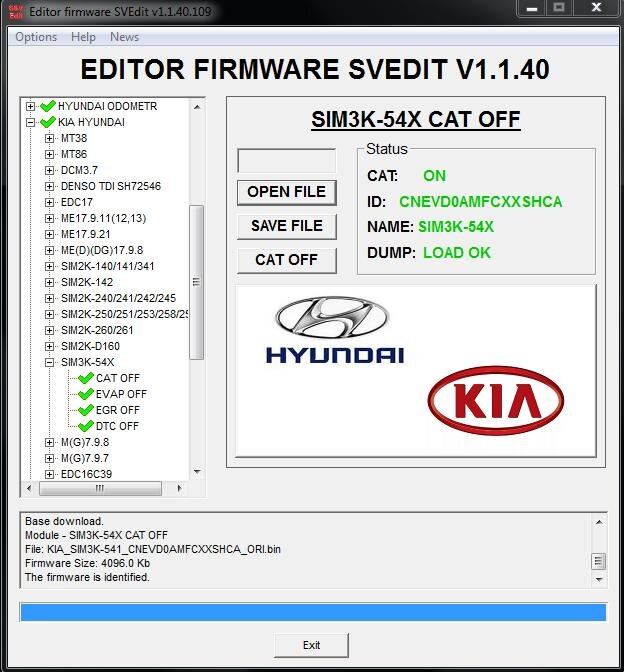Click the Exit button
This screenshot has height=672, width=624.
click(x=312, y=645)
